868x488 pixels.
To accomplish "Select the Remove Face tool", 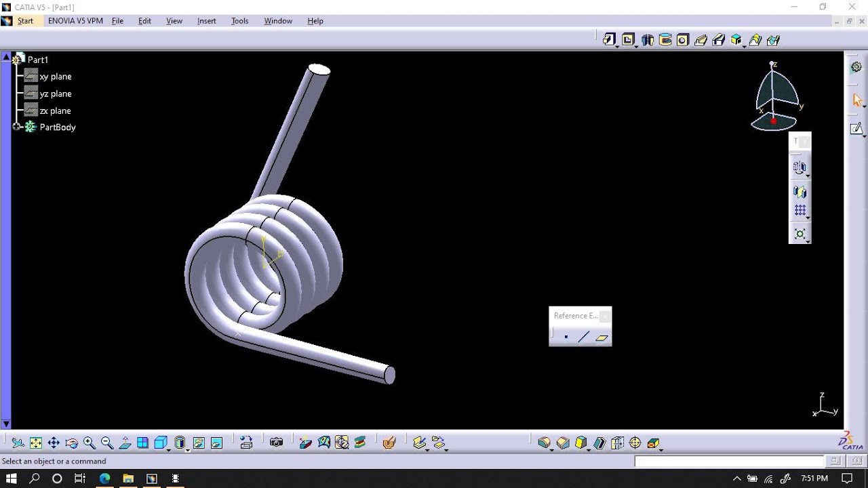I will point(653,443).
